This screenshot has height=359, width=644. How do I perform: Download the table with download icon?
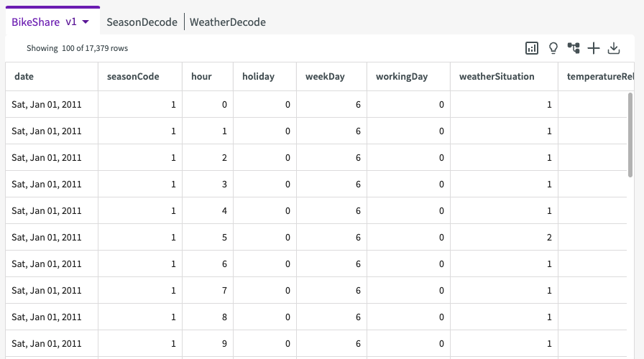(614, 48)
